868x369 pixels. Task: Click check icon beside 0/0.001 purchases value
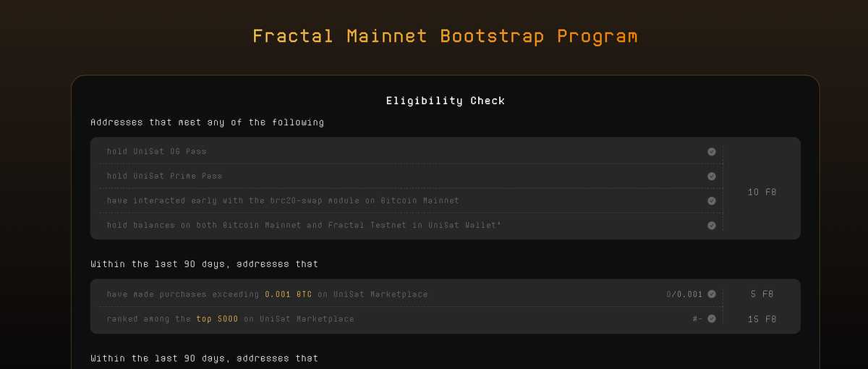point(712,294)
